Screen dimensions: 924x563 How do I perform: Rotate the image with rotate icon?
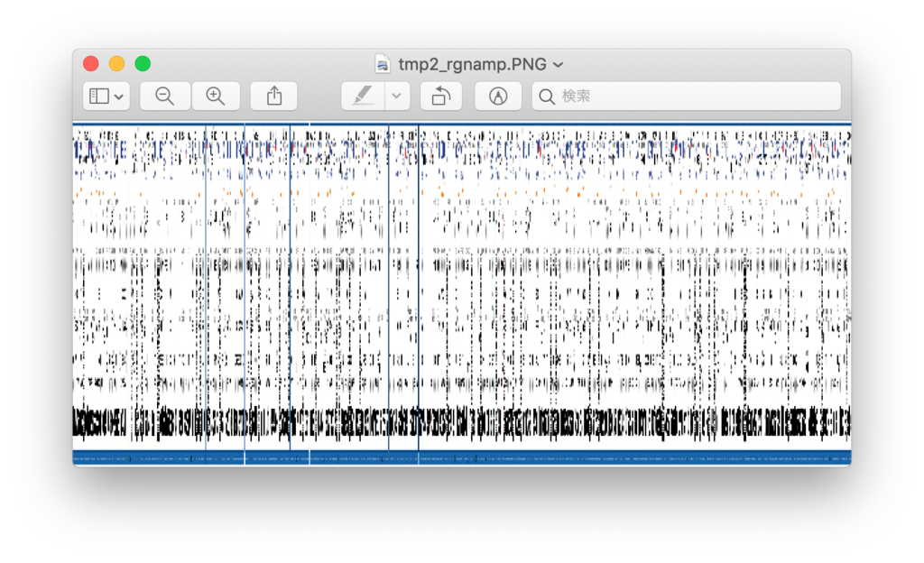click(440, 96)
